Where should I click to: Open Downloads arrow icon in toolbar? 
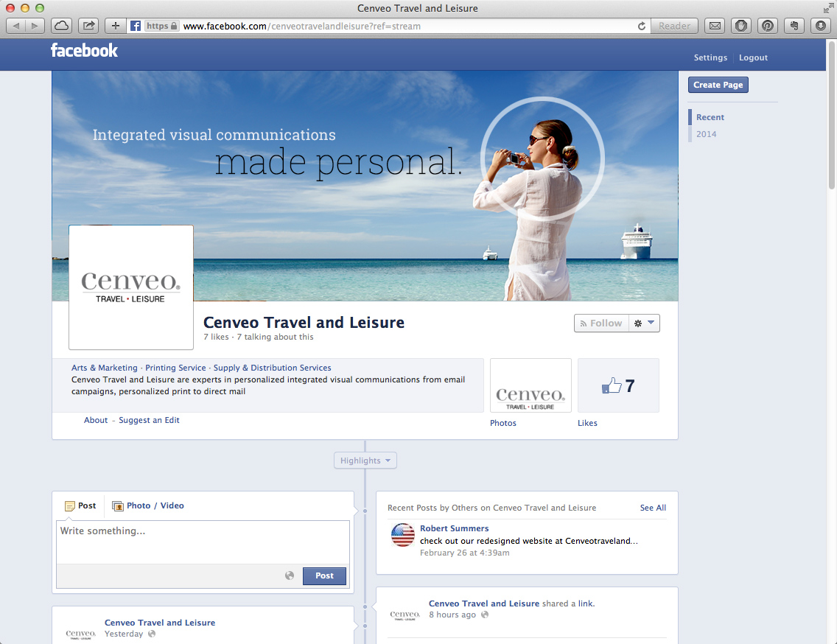pyautogui.click(x=821, y=26)
